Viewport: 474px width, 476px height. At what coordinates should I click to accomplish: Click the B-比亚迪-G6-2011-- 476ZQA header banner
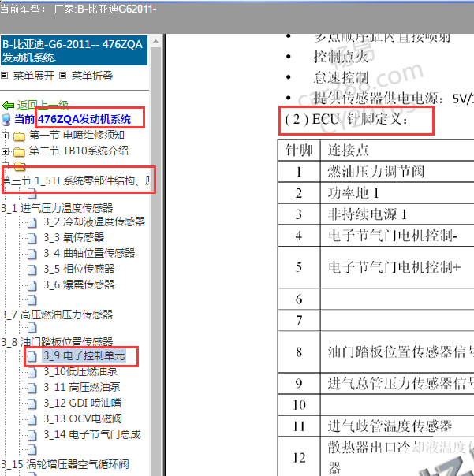pyautogui.click(x=74, y=50)
